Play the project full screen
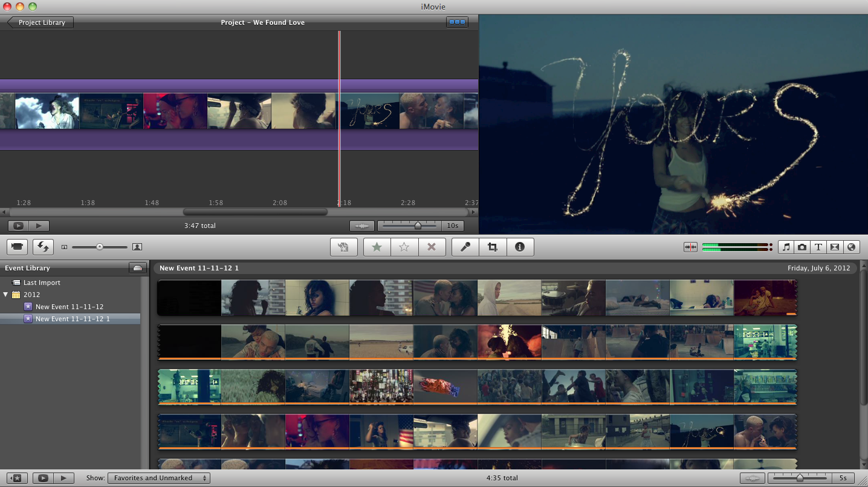Image resolution: width=868 pixels, height=487 pixels. pos(18,226)
